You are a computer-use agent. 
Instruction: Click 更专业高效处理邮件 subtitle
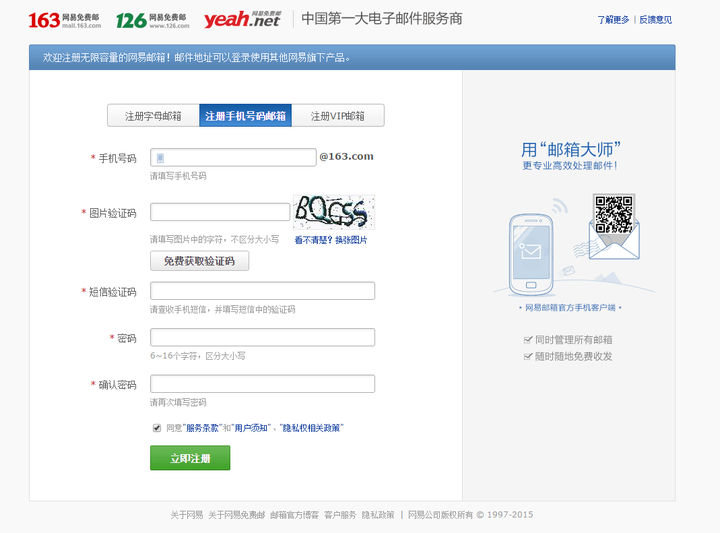tap(570, 166)
